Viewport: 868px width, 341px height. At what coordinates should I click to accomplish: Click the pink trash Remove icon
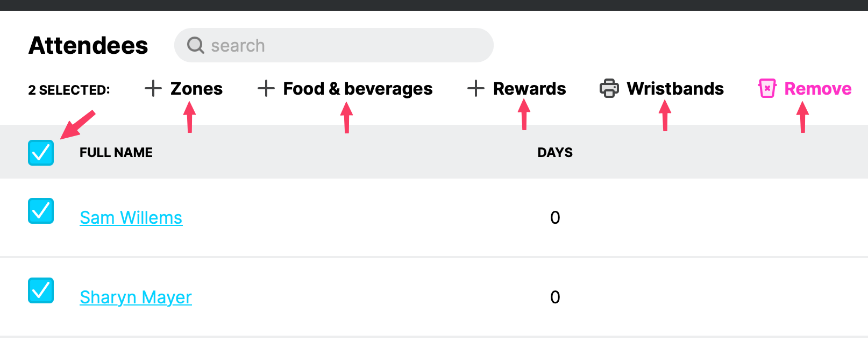click(x=767, y=88)
